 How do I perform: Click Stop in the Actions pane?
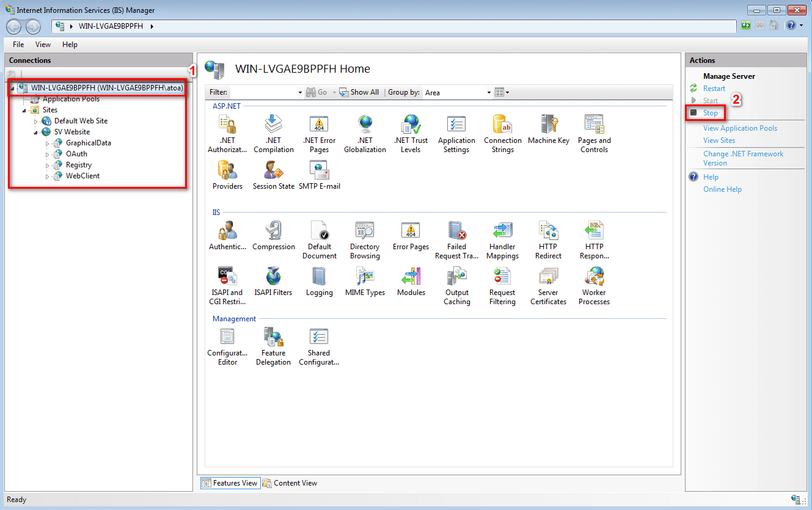click(x=710, y=113)
